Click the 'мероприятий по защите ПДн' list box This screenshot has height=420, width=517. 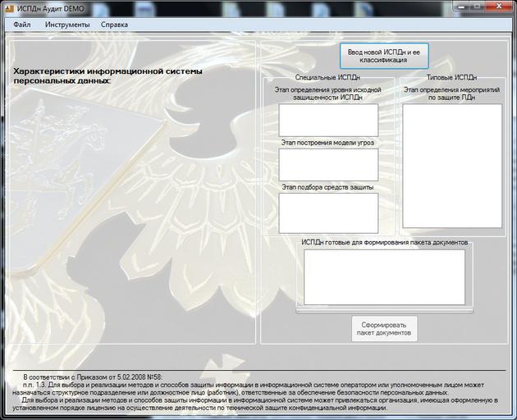click(451, 166)
